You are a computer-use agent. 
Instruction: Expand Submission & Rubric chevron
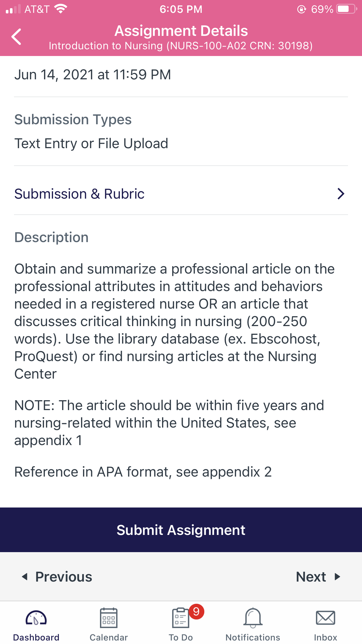point(341,194)
